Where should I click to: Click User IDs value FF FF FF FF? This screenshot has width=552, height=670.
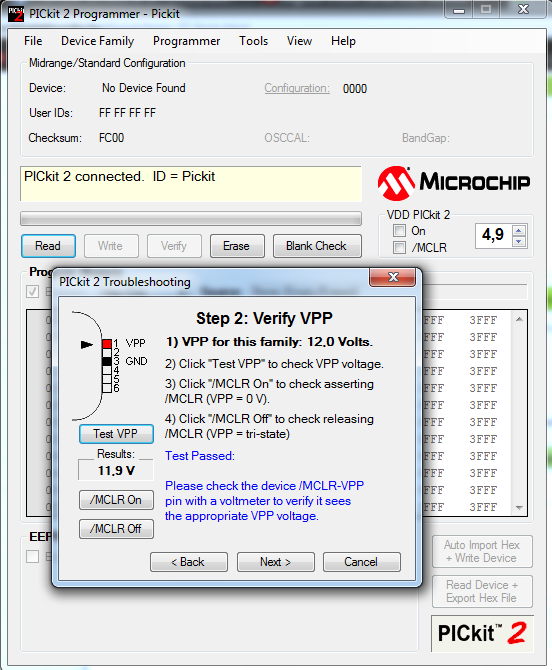[127, 113]
